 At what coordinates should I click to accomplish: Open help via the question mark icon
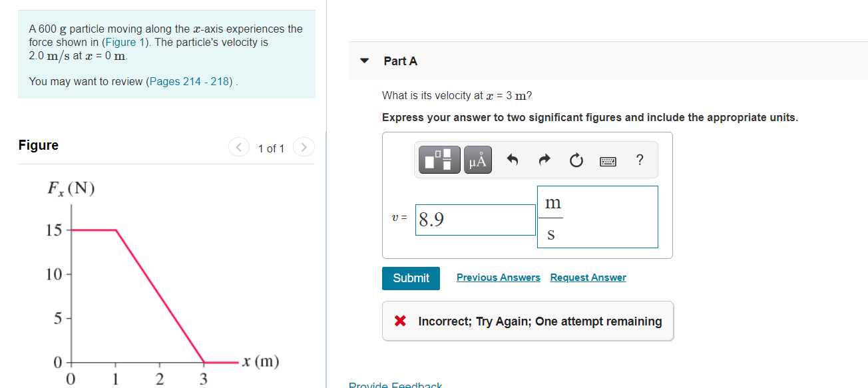[640, 160]
